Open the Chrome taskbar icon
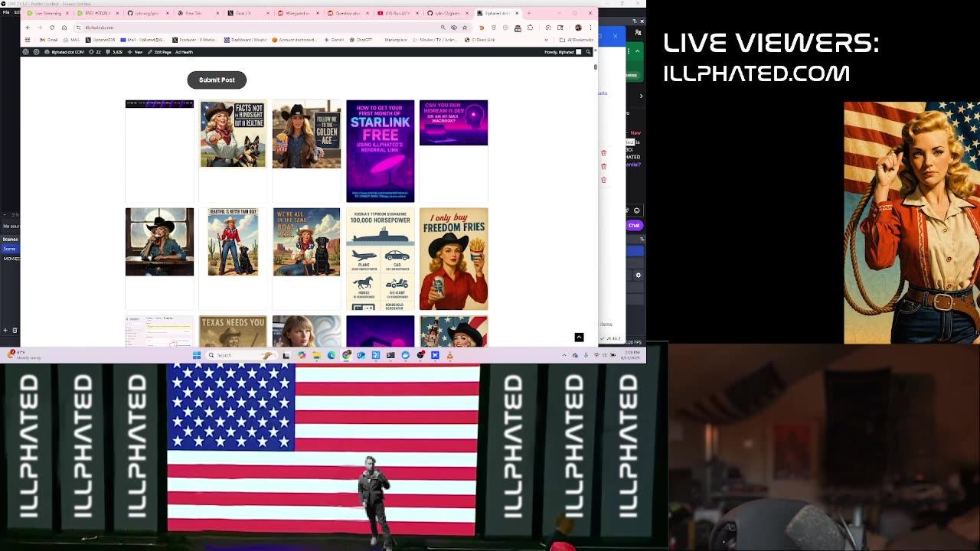This screenshot has width=980, height=551. coord(347,355)
